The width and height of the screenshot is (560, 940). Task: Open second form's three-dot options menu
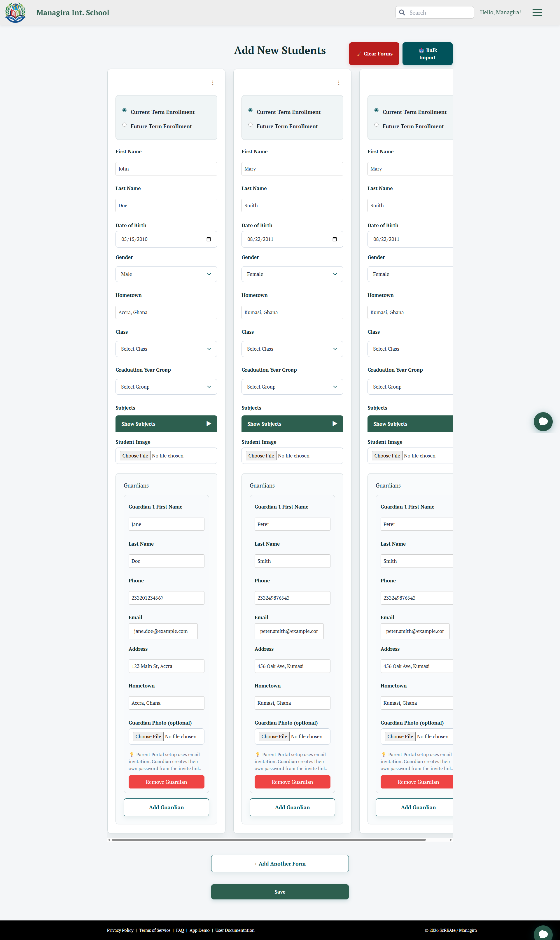[339, 83]
